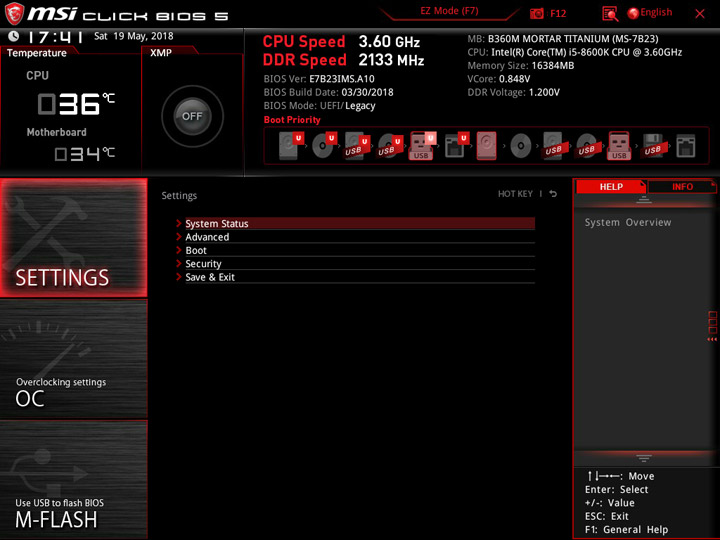Viewport: 720px width, 540px height.
Task: Click the Memory Size 16384MB text
Action: pos(521,66)
